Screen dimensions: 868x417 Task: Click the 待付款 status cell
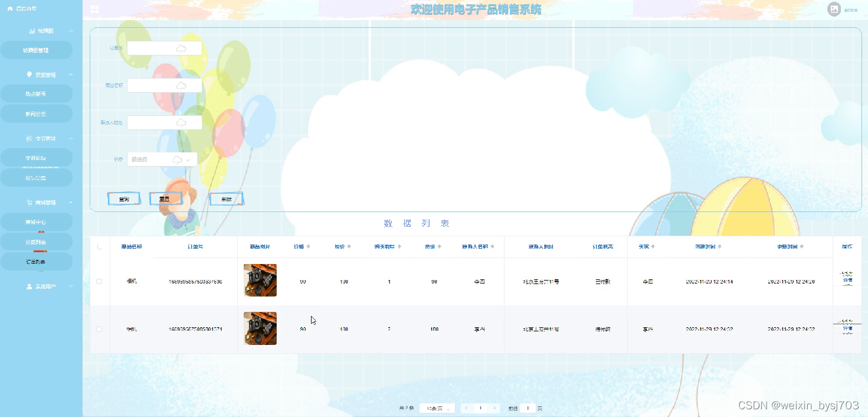tap(602, 329)
